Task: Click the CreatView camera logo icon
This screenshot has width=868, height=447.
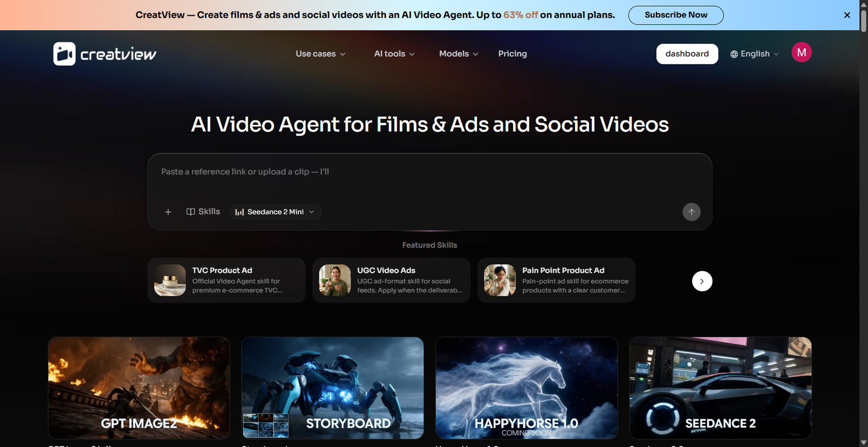Action: [65, 54]
